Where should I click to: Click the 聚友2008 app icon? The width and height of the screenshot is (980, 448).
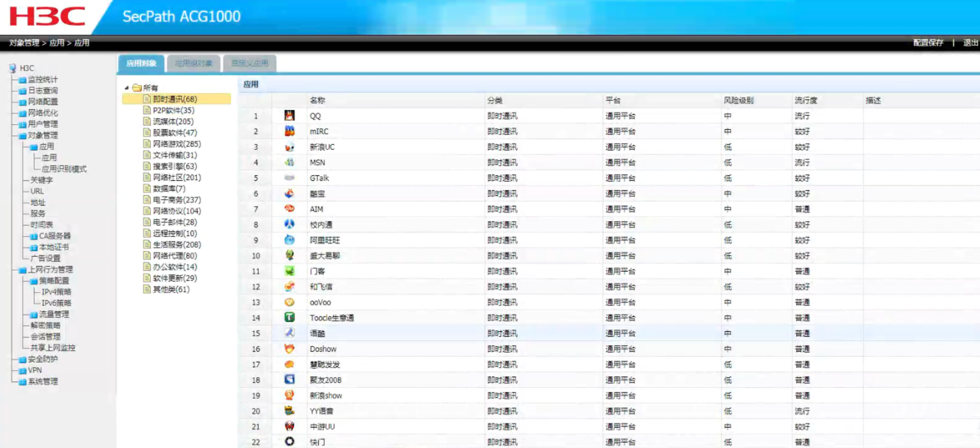click(289, 379)
